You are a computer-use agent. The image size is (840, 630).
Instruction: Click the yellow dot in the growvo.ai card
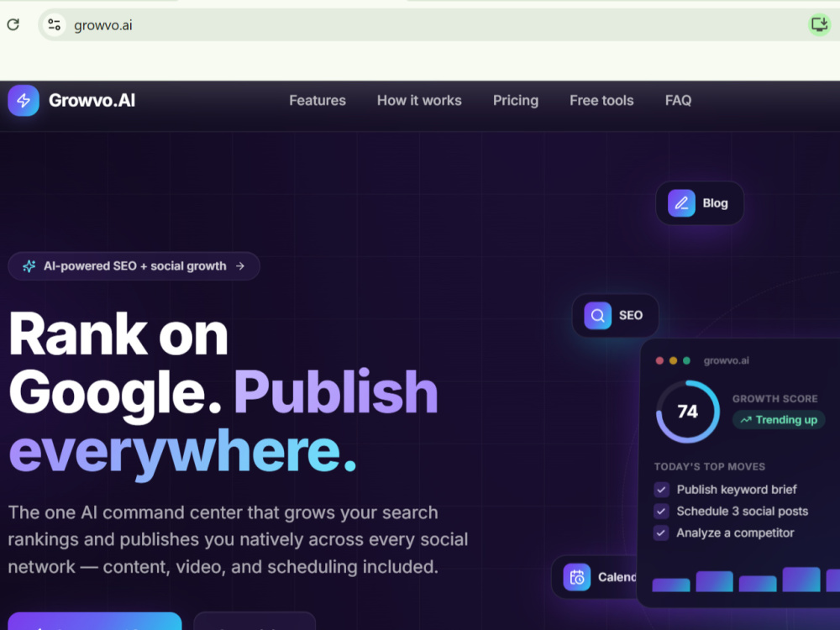[673, 360]
